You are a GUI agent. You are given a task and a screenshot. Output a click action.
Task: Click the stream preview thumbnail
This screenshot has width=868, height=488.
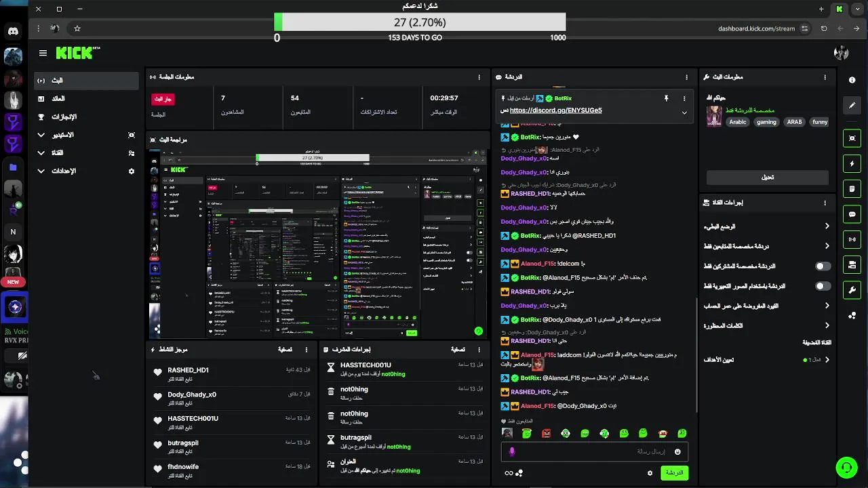(x=317, y=244)
